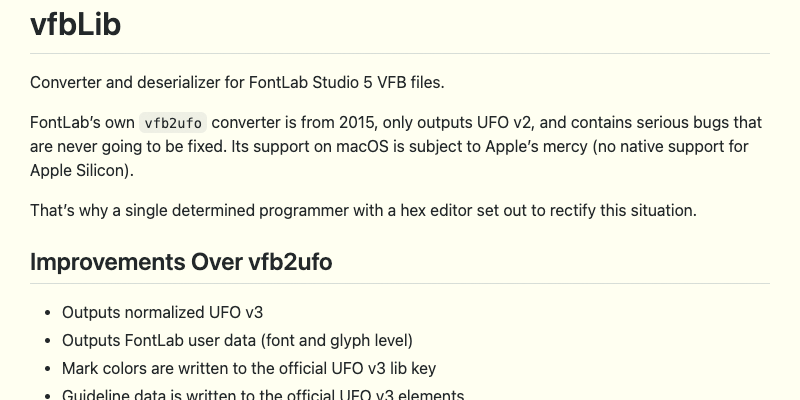
Task: Click the vfb2ufo inline code snippet
Action: (x=173, y=123)
